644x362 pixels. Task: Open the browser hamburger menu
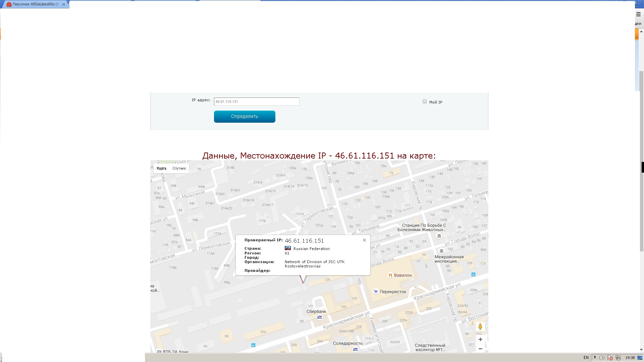638,14
